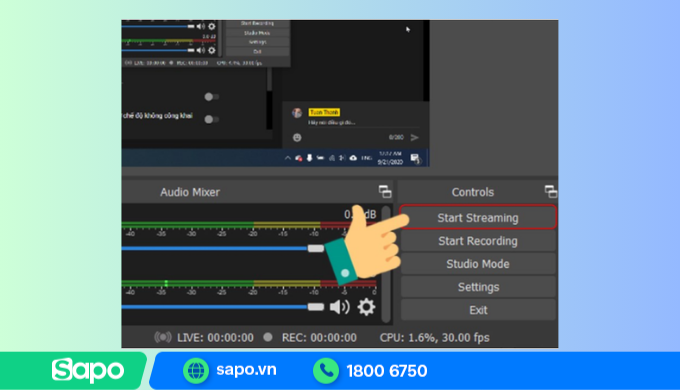Click the CPU: 1.6%, 30.00 fps text
The width and height of the screenshot is (680, 390).
pyautogui.click(x=435, y=338)
